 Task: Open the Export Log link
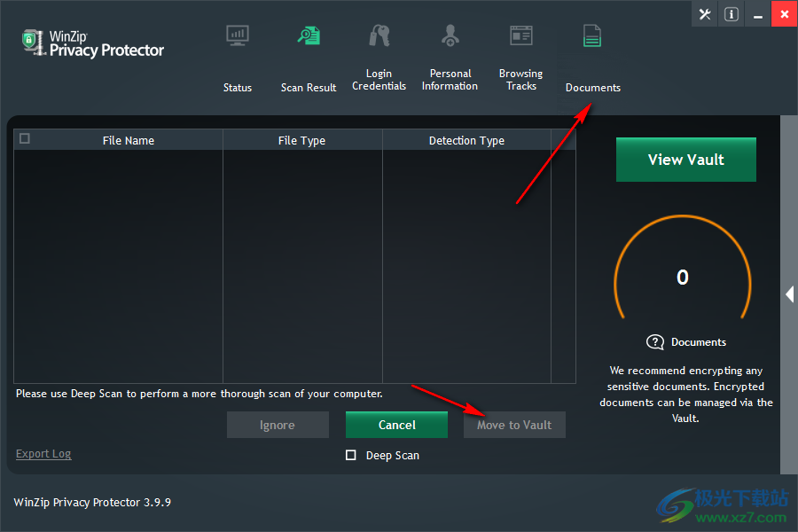pos(43,454)
